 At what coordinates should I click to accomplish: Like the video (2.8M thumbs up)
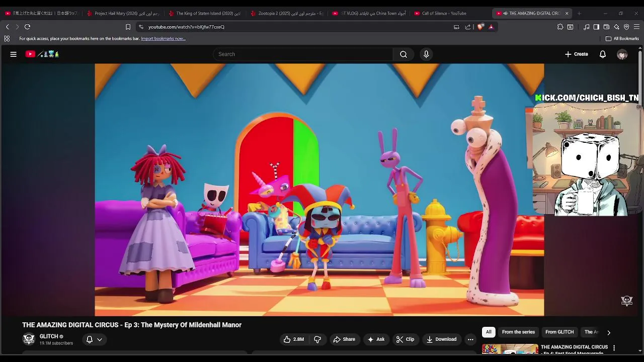294,339
